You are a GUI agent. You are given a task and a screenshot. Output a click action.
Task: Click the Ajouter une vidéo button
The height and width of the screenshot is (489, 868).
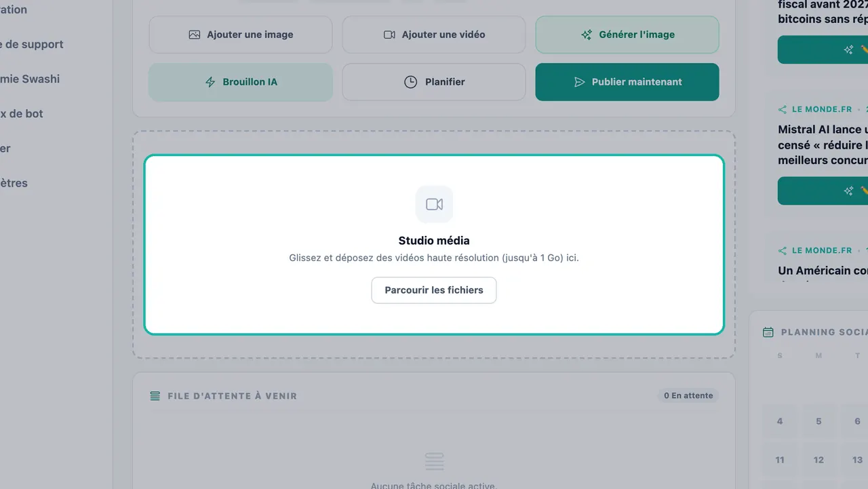(x=434, y=35)
